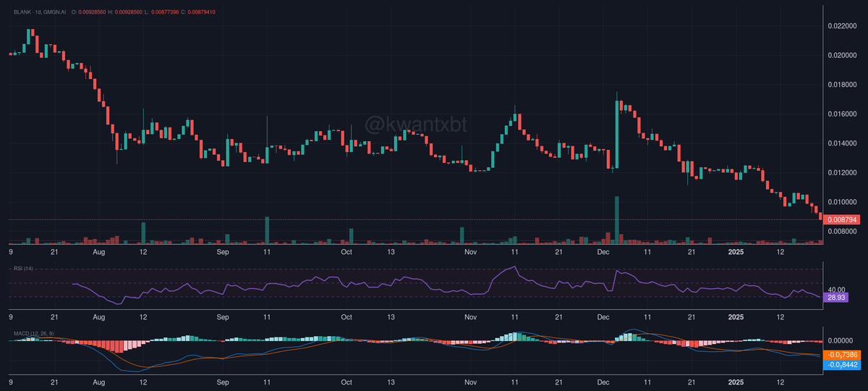
Task: Click the RSI (14) indicator label
Action: tap(24, 269)
